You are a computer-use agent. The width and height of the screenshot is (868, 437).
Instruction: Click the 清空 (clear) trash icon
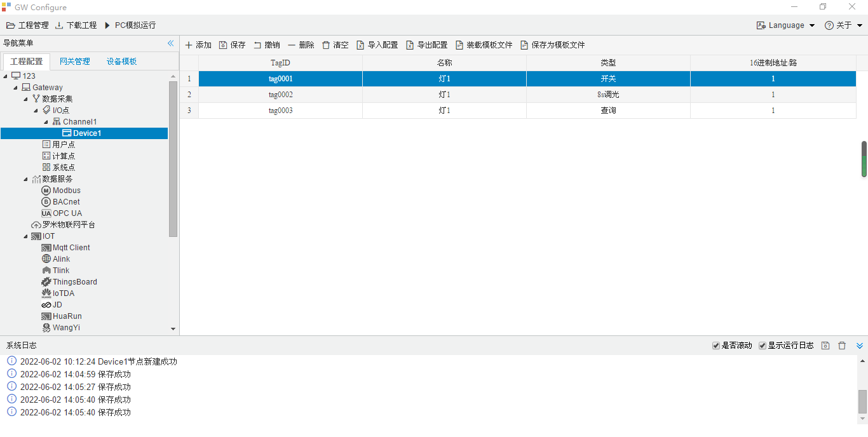(x=326, y=45)
